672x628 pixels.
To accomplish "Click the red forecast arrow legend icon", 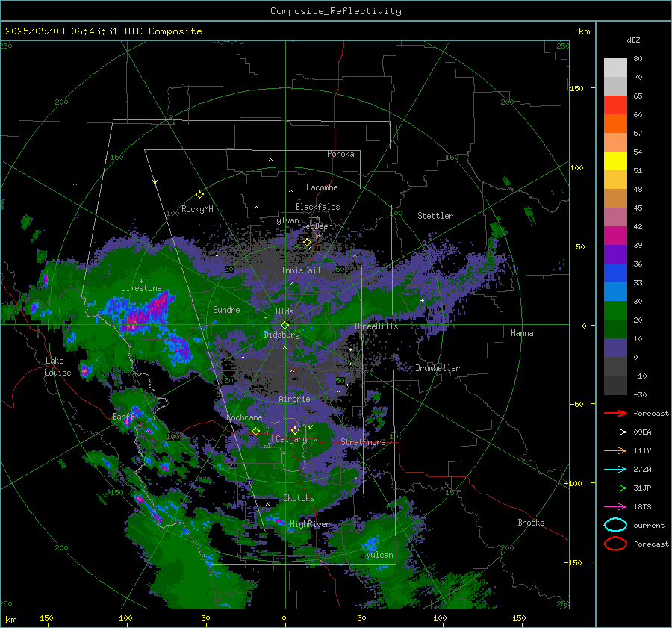I will pyautogui.click(x=615, y=413).
